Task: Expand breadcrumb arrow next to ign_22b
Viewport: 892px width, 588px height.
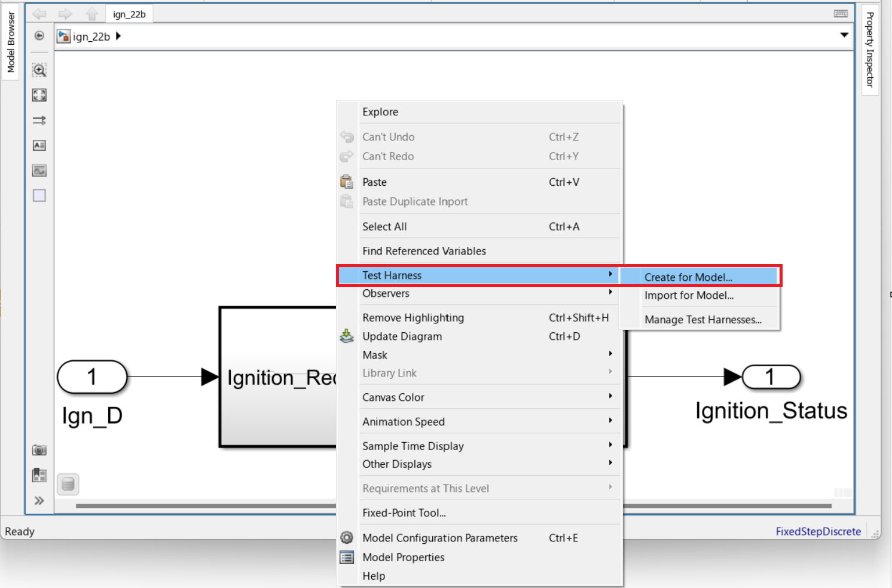Action: point(118,36)
